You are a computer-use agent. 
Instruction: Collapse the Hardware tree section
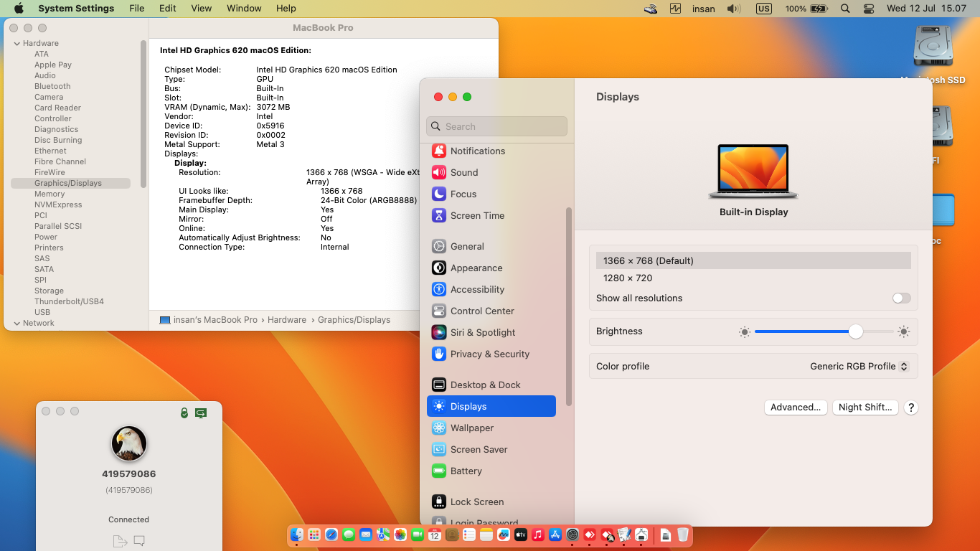[x=17, y=43]
